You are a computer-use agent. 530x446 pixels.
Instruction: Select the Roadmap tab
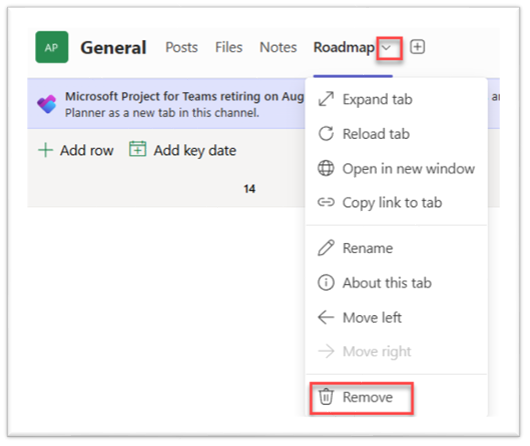(x=344, y=47)
